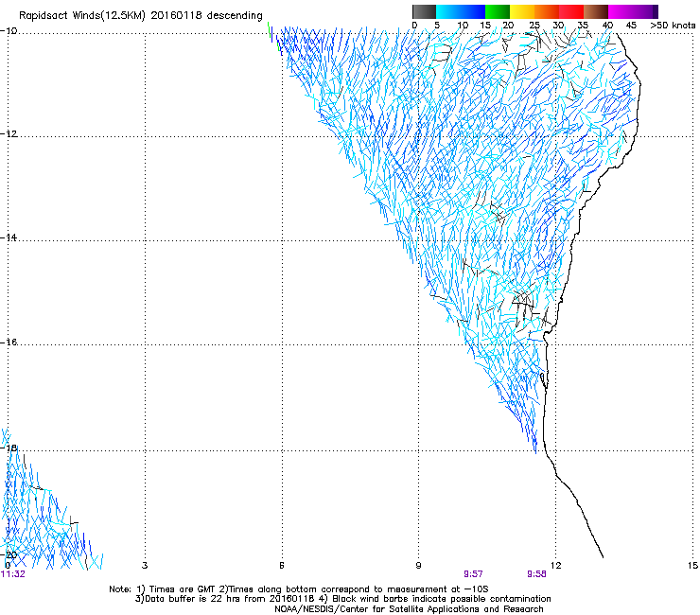Click the "3" longitude axis label
This screenshot has width=700, height=615.
click(145, 566)
